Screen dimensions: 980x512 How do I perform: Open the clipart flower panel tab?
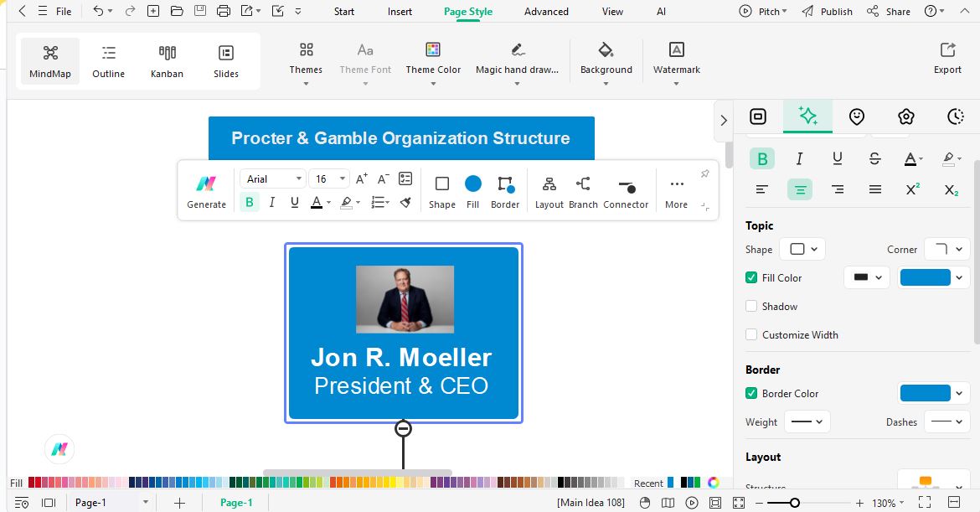[906, 116]
